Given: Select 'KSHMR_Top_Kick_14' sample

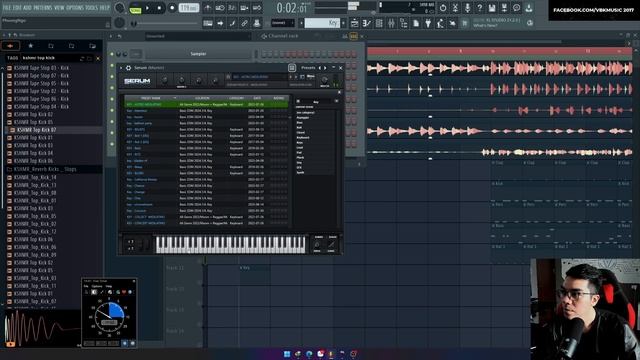Looking at the screenshot, I should (x=35, y=178).
